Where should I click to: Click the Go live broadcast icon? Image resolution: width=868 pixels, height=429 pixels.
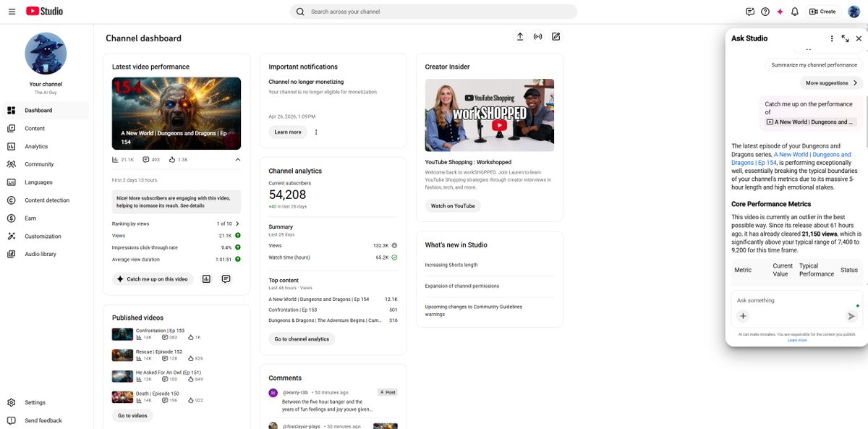click(x=537, y=37)
